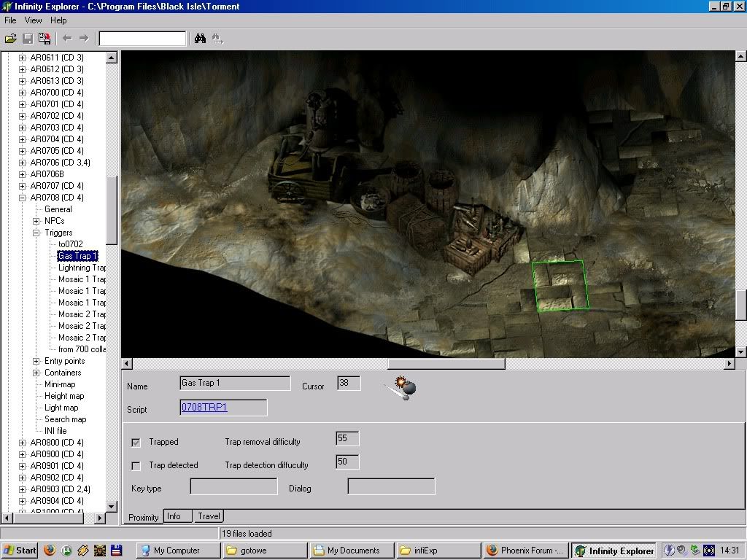Click the binoculars Find icon
Viewport: 747px width, 560px height.
200,39
